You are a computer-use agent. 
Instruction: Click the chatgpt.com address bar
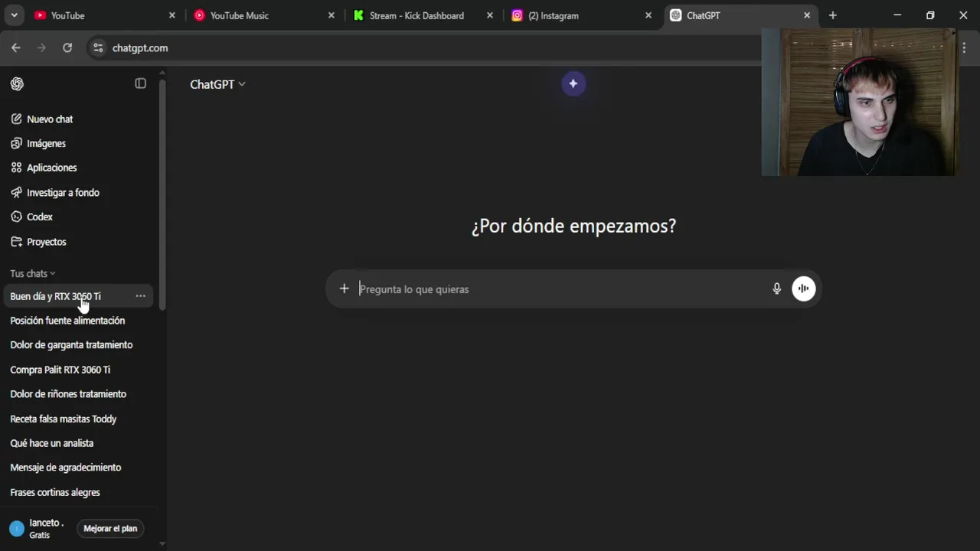[425, 47]
